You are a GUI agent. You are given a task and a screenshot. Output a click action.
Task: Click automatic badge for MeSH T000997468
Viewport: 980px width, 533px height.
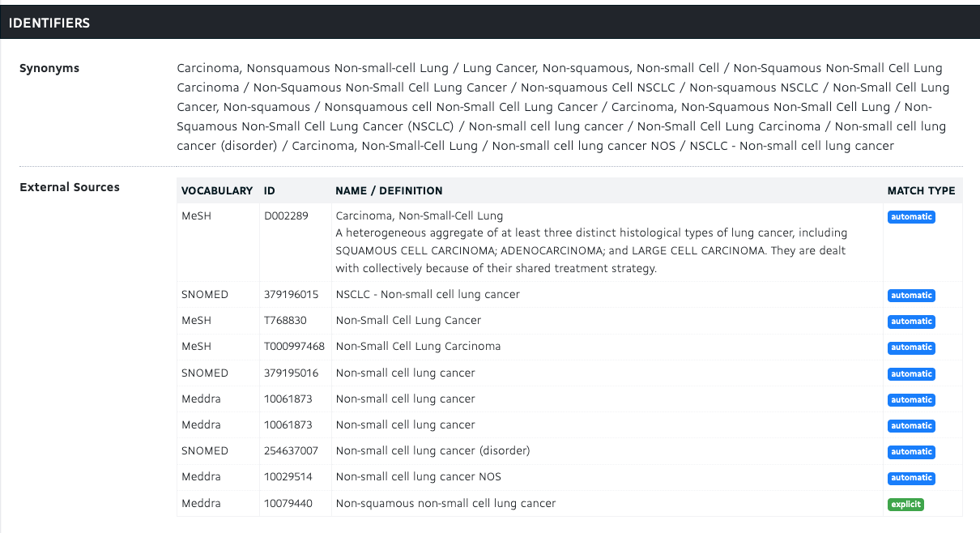911,348
